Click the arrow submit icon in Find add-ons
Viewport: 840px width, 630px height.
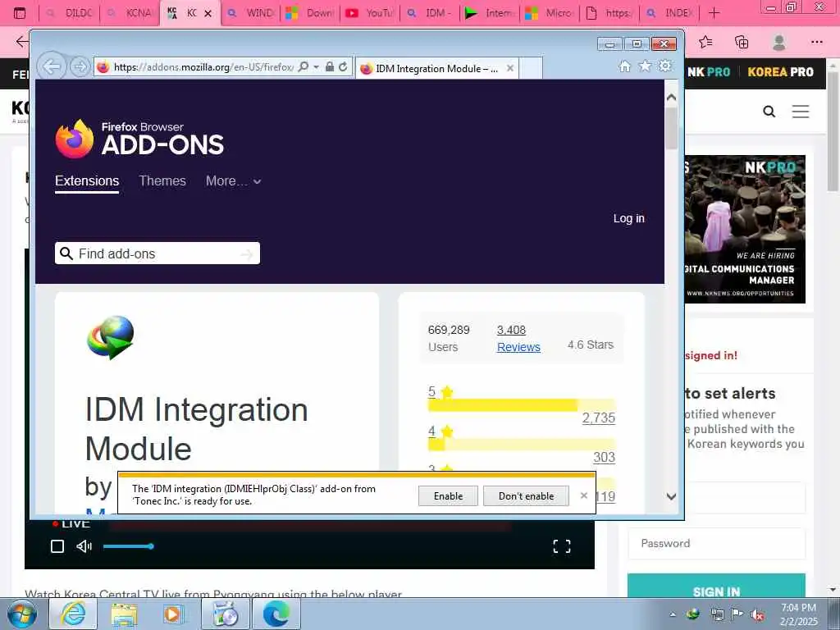coord(247,254)
